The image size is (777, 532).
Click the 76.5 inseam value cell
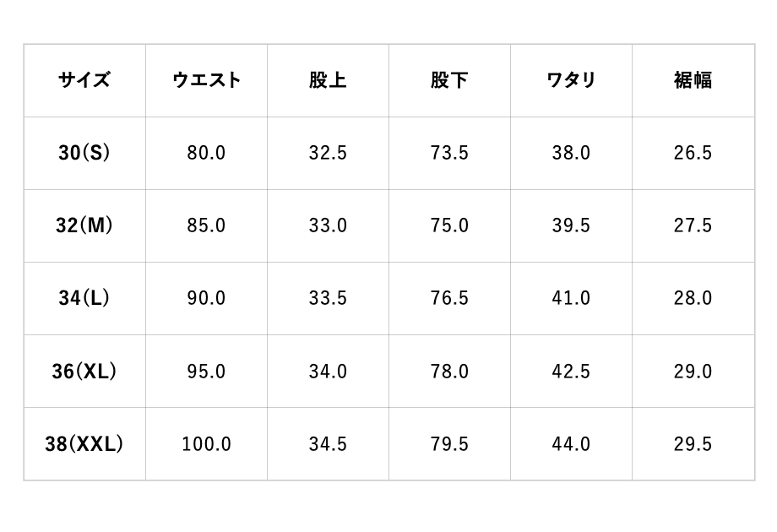coord(449,298)
